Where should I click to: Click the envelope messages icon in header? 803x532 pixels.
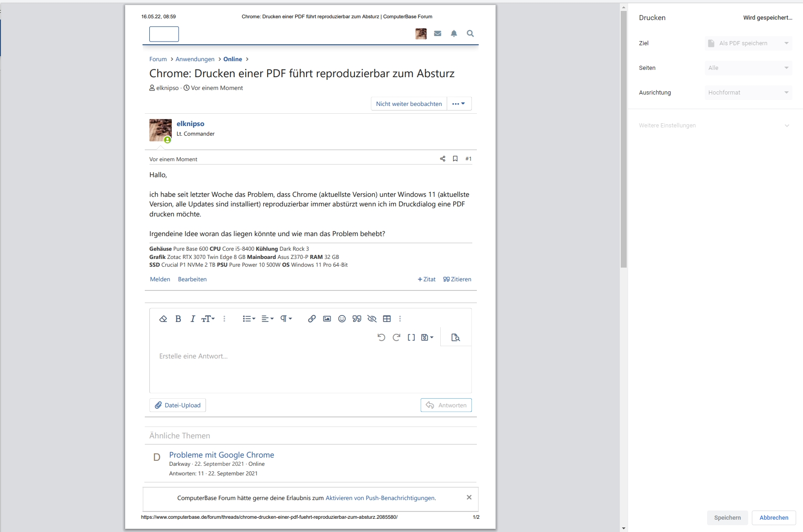(x=438, y=33)
